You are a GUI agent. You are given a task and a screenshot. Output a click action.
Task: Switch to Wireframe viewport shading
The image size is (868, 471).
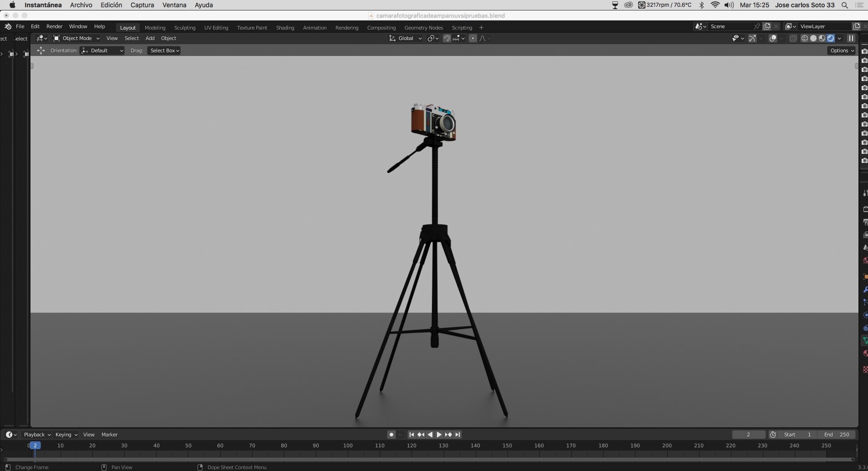(805, 38)
